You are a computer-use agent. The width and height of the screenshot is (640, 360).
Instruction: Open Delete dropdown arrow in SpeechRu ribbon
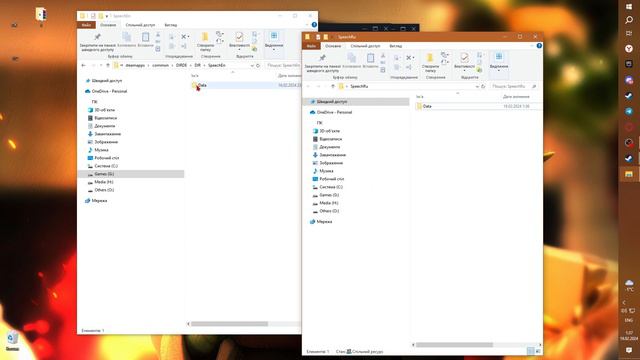click(413, 58)
